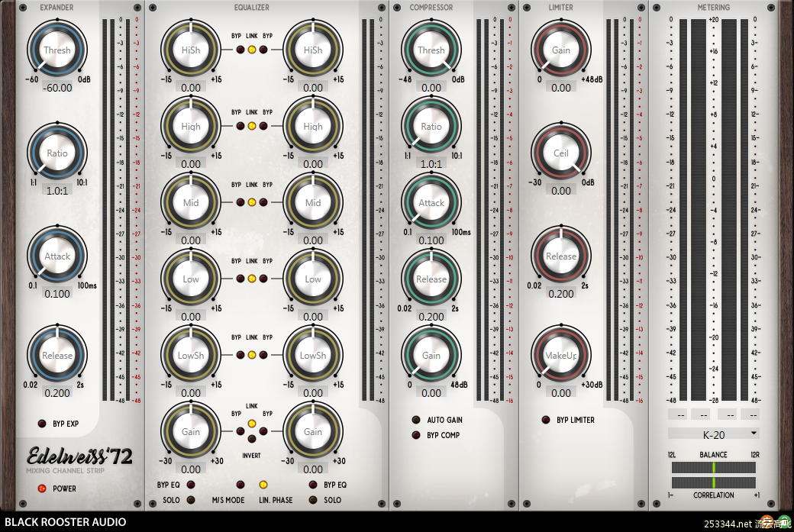This screenshot has width=794, height=532.
Task: Toggle the LIN. PHASE yellow LED
Action: click(x=263, y=485)
